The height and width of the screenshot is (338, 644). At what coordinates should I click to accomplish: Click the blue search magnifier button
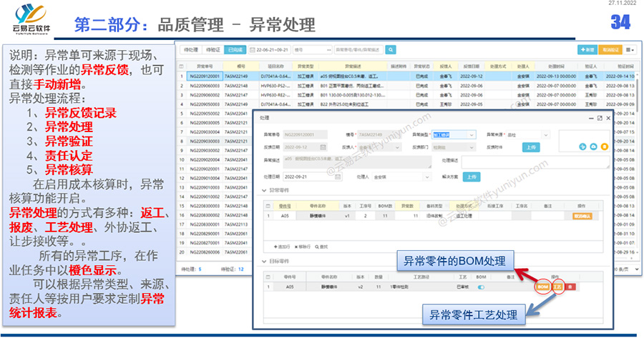(391, 50)
